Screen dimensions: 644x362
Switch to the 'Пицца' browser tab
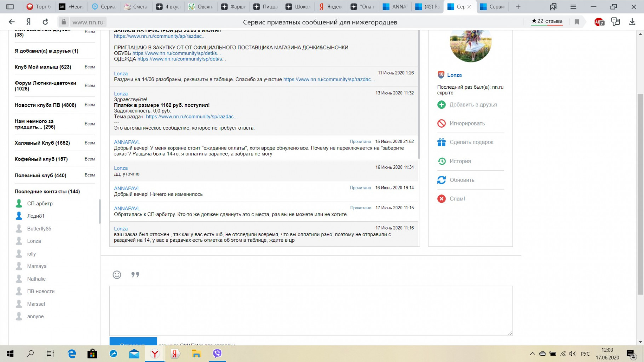pyautogui.click(x=266, y=7)
